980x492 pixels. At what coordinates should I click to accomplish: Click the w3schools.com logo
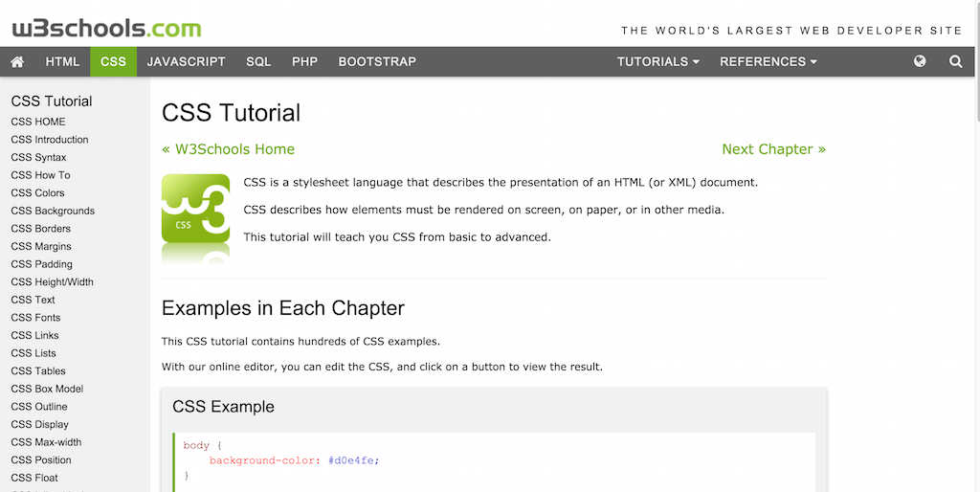click(106, 29)
